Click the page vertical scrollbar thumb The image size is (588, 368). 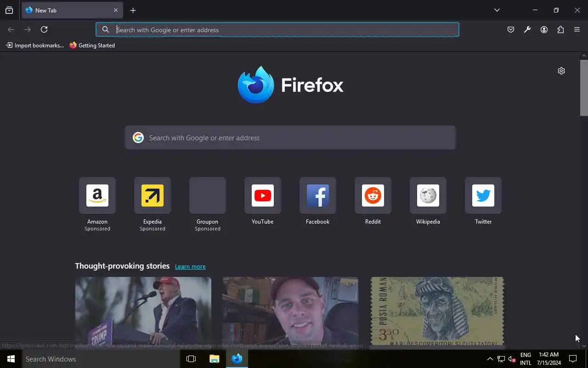point(584,88)
